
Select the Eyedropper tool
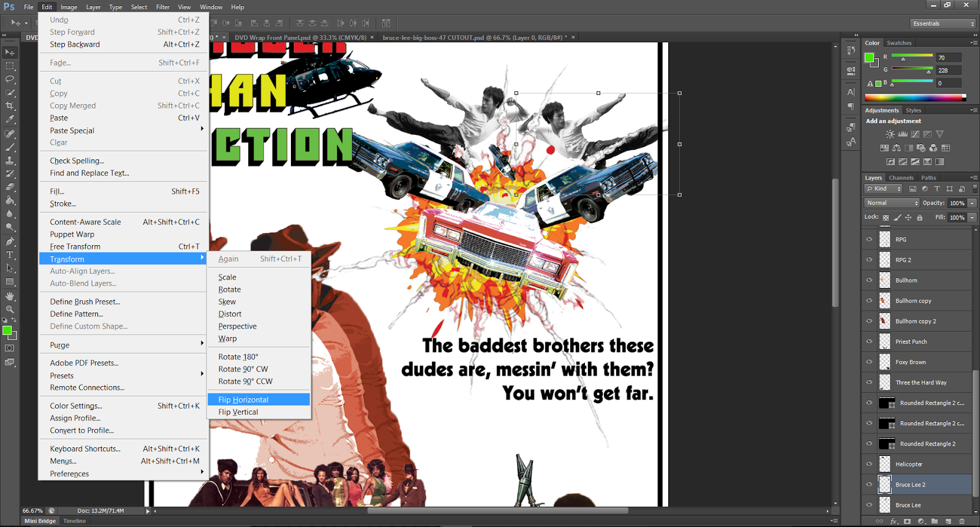pos(10,120)
